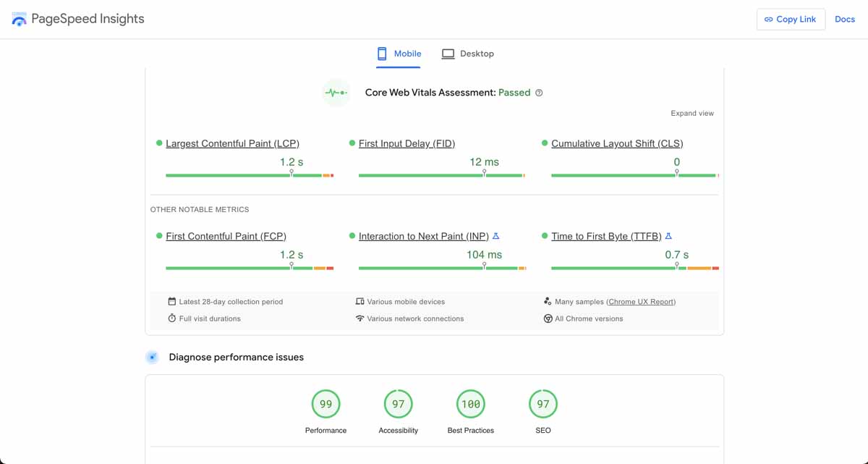Switch to the Desktop tab
The width and height of the screenshot is (868, 464).
pos(468,53)
